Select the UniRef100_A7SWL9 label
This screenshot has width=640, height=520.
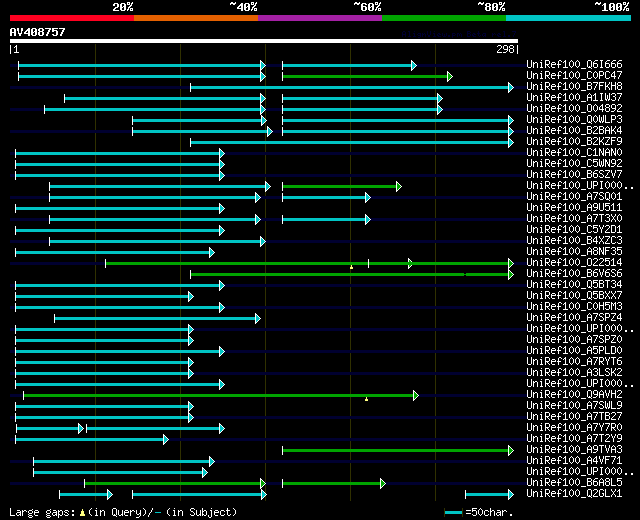tap(574, 406)
